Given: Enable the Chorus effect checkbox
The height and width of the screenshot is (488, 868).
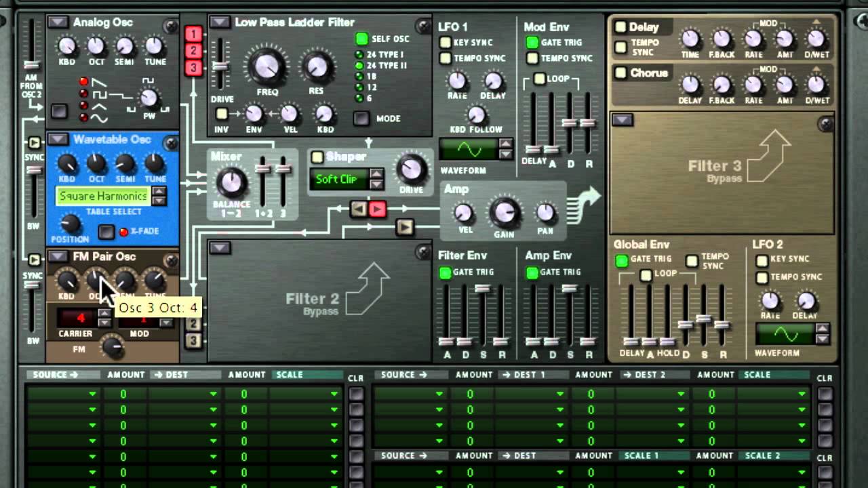Looking at the screenshot, I should point(620,73).
